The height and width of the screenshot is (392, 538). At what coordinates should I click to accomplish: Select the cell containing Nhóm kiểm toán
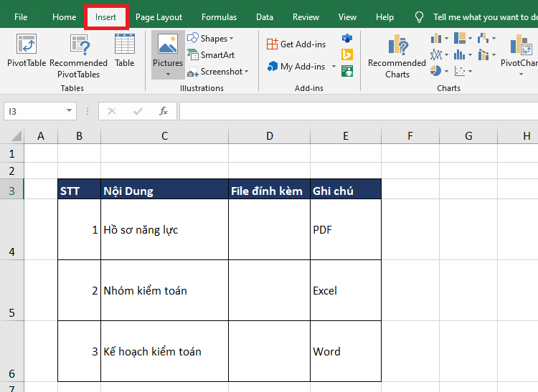point(164,290)
